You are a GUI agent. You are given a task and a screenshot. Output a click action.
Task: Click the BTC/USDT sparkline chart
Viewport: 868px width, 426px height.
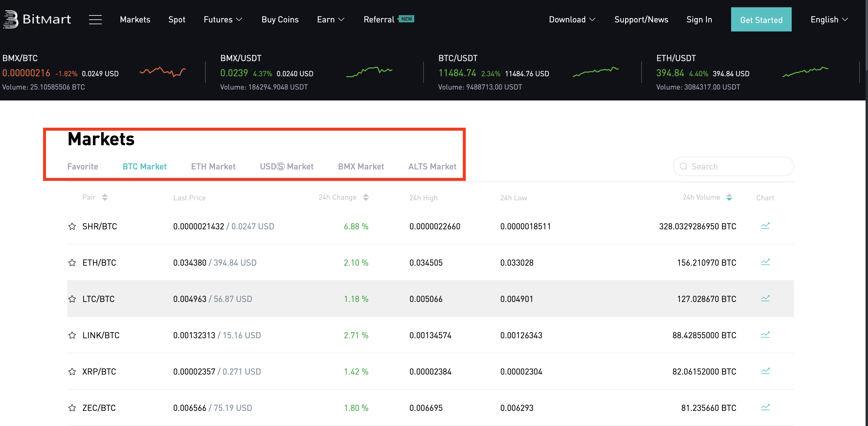click(596, 72)
